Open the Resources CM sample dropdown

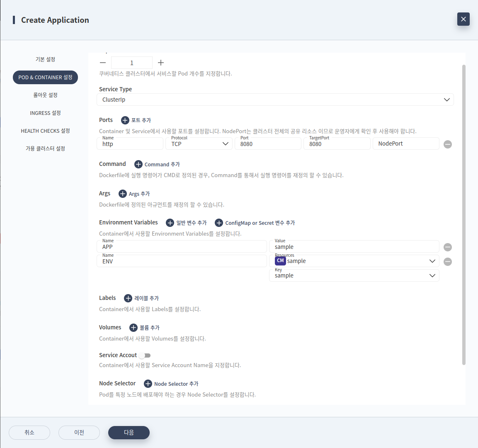click(354, 261)
